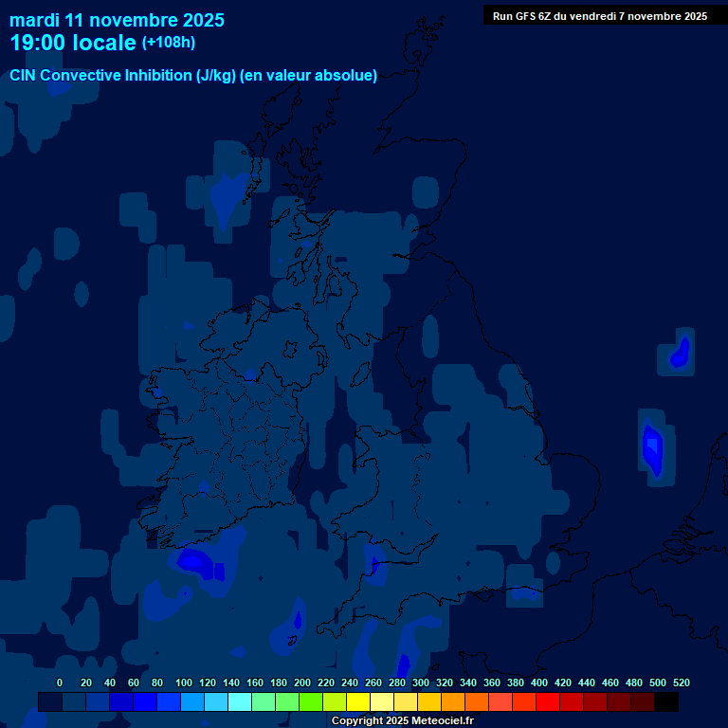Choose the orange swatch between 320 and 340
This screenshot has width=728, height=728.
453,701
